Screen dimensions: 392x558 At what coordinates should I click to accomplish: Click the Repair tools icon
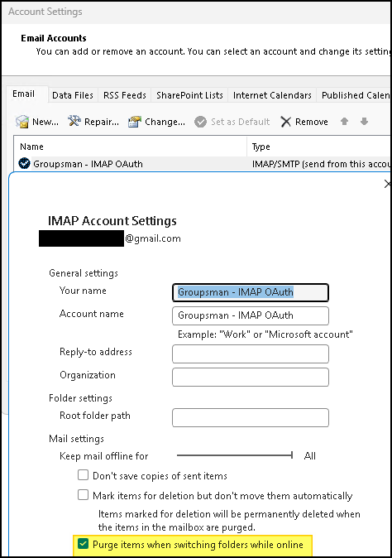click(x=74, y=122)
